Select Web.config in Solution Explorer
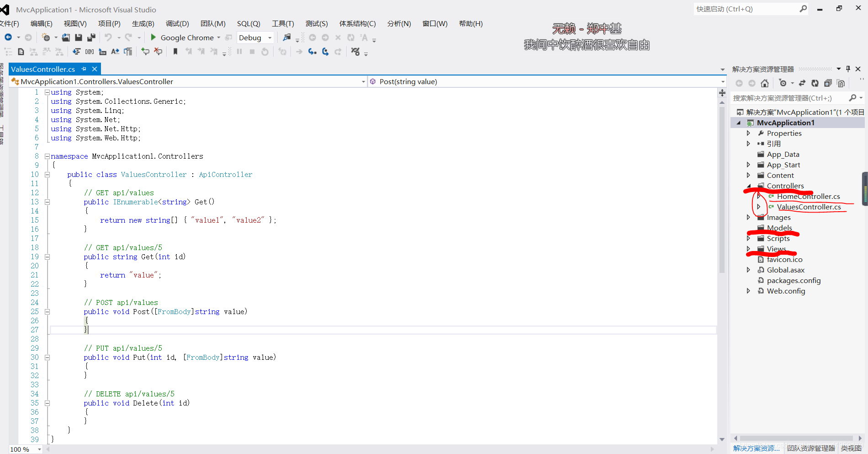 (786, 291)
